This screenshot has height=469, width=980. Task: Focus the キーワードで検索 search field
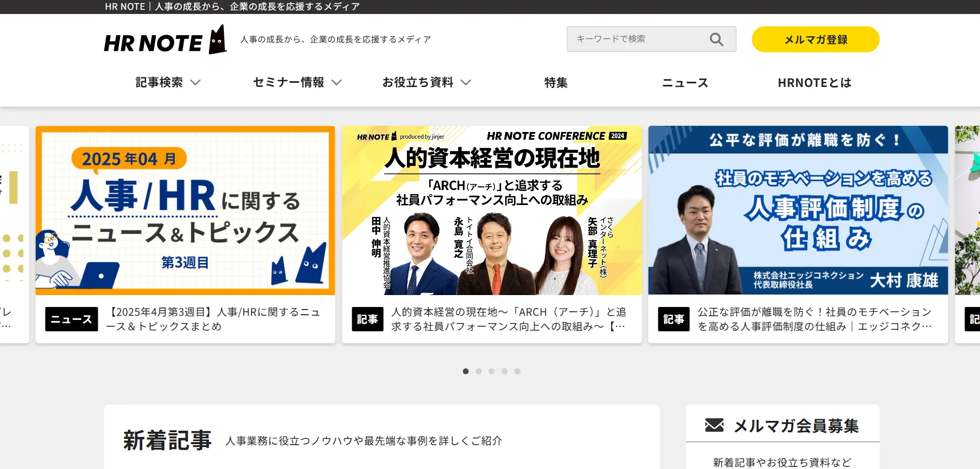pos(651,39)
